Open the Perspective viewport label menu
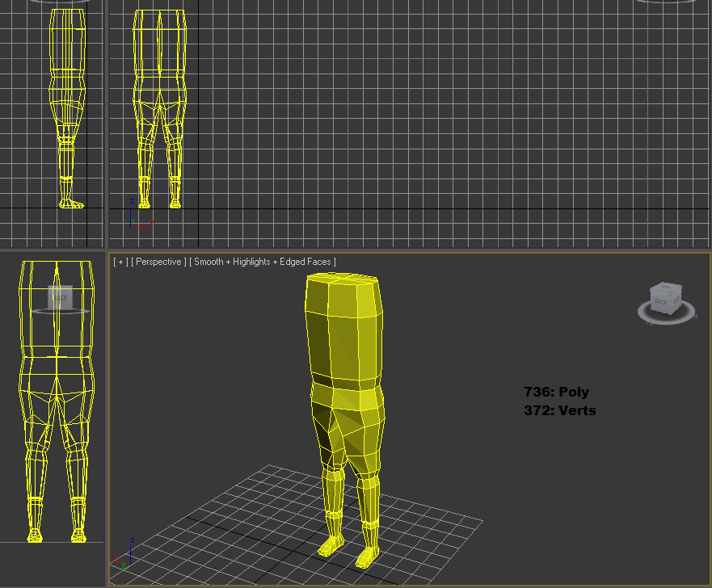 [x=158, y=262]
